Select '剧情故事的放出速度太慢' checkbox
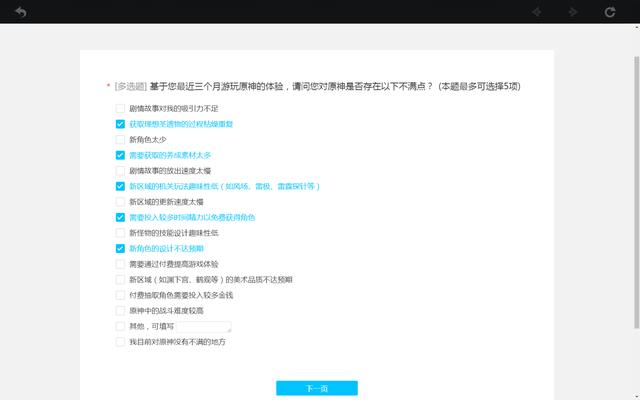Image resolution: width=640 pixels, height=400 pixels. 120,171
